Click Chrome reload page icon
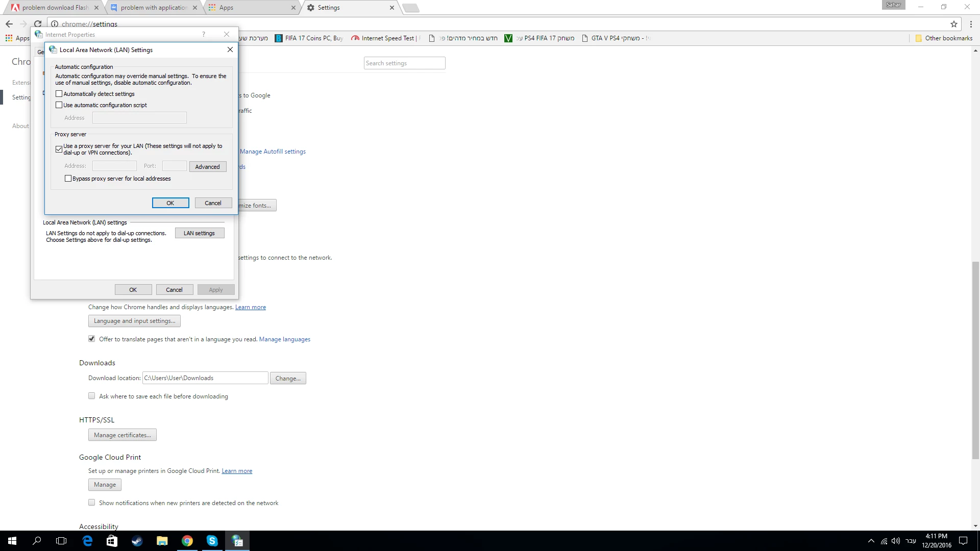This screenshot has width=980, height=551. [38, 23]
